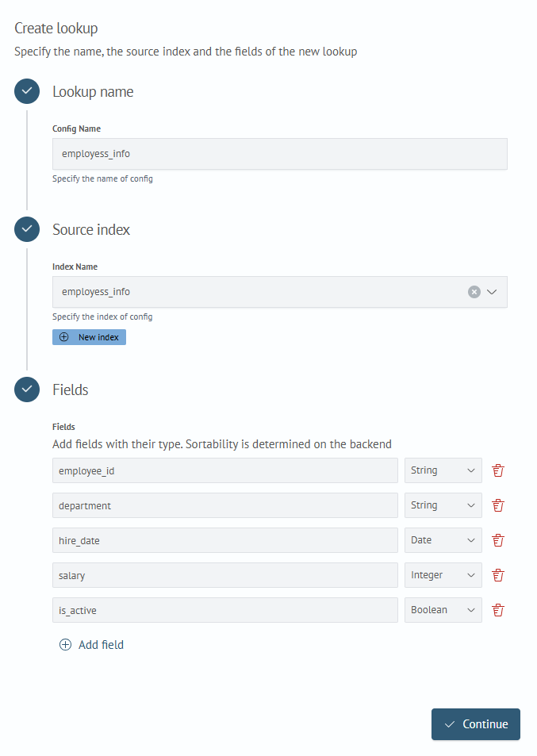
Task: Open the Integer type dropdown for salary
Action: tap(443, 575)
